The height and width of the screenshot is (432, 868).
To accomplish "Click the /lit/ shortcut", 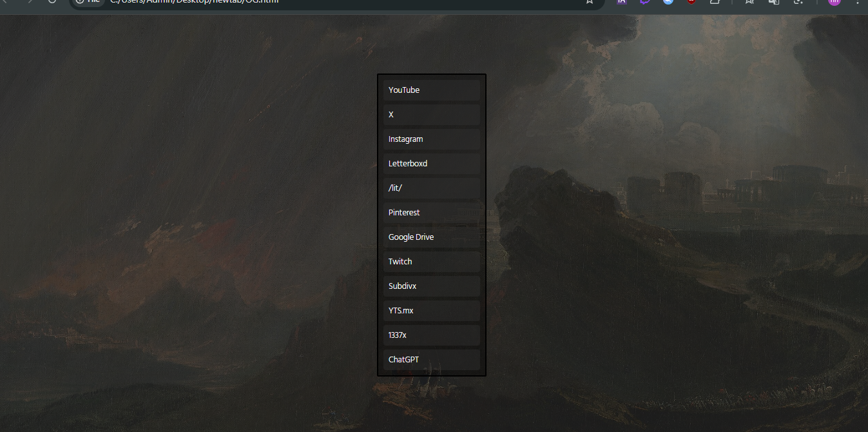I will click(x=432, y=188).
